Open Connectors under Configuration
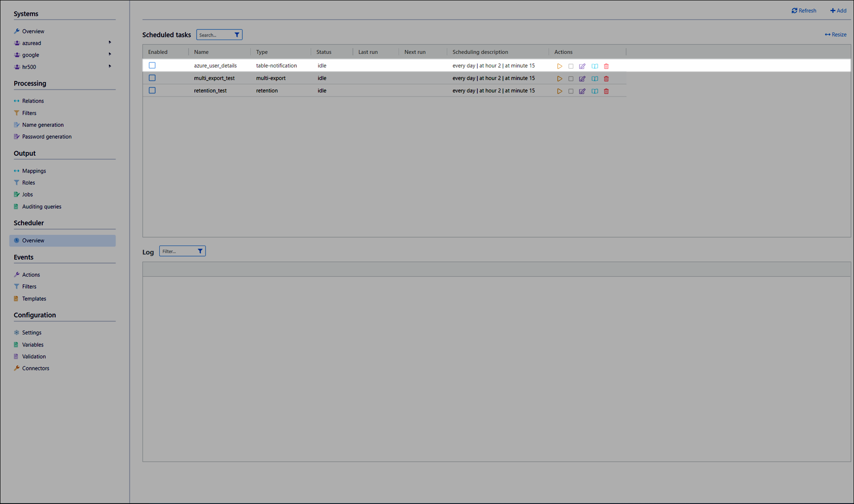Viewport: 854px width, 504px height. tap(36, 368)
